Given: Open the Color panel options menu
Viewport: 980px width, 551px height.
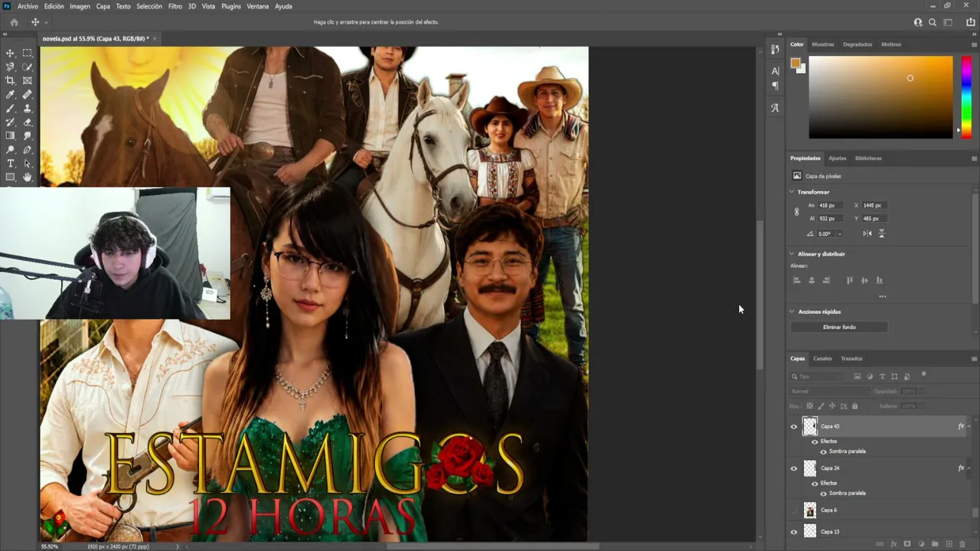Looking at the screenshot, I should [974, 44].
